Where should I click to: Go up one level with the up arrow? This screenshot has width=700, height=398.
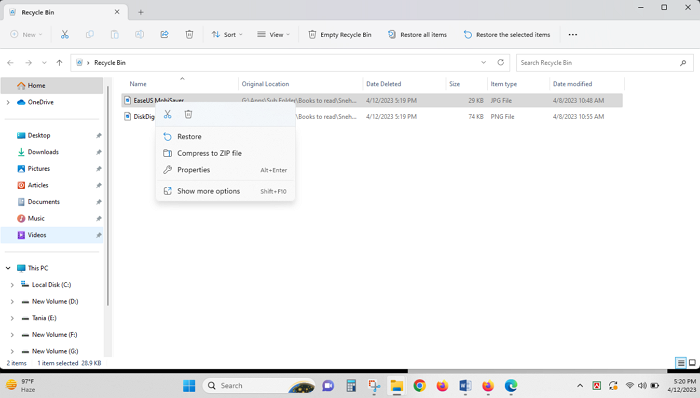click(x=59, y=63)
